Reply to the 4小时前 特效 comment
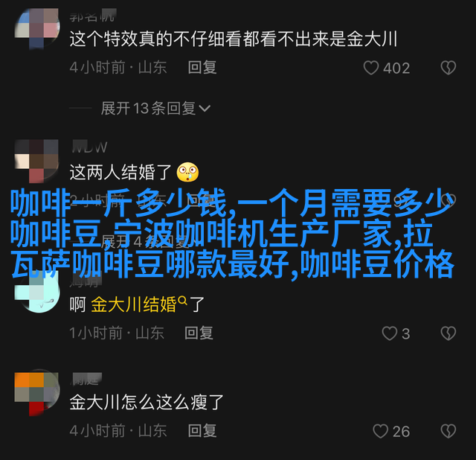This screenshot has width=476, height=460. click(x=202, y=68)
